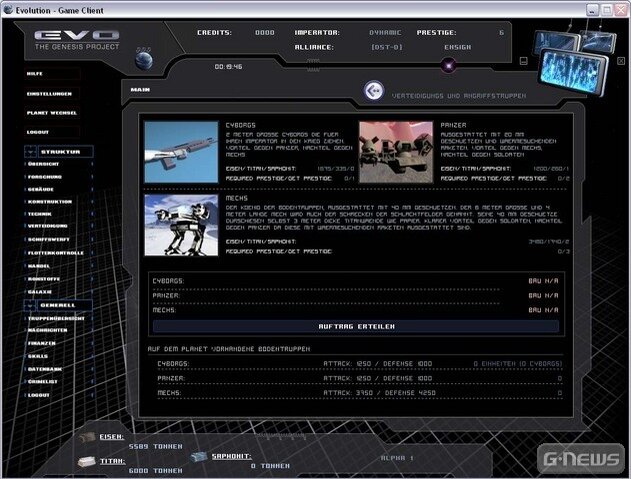Collapse the Struktur section arrow
The image size is (631, 479).
point(31,152)
